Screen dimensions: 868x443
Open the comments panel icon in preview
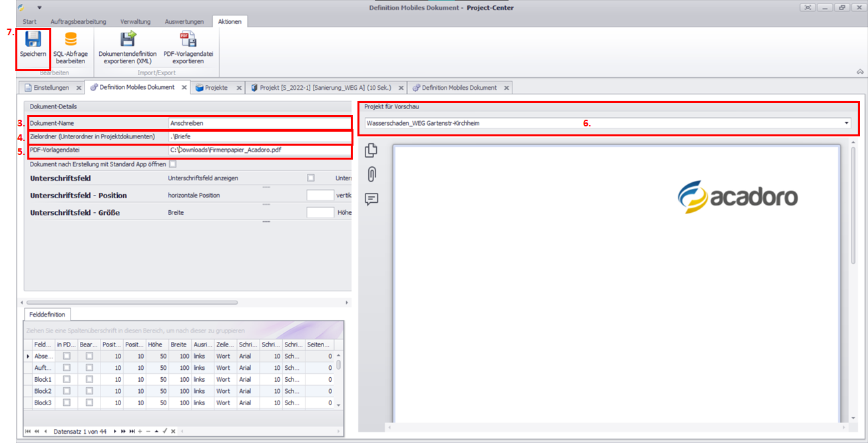pos(371,199)
